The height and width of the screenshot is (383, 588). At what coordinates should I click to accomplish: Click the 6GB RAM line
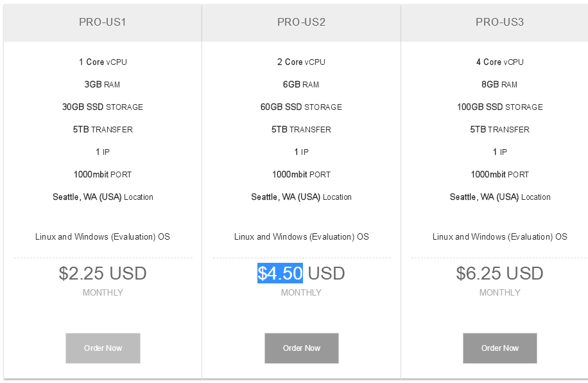click(301, 84)
